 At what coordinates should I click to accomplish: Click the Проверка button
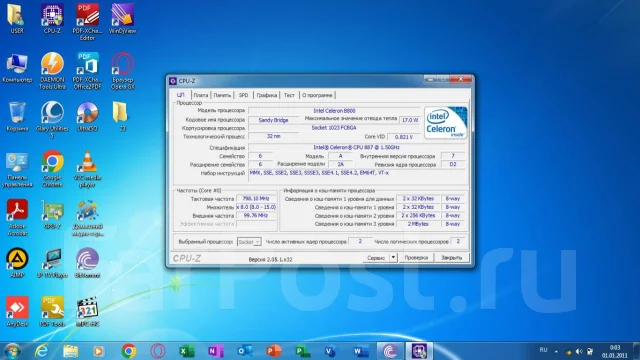click(x=416, y=258)
